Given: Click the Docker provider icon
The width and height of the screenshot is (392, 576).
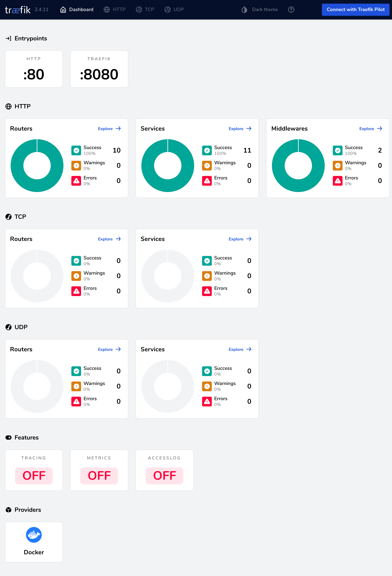Looking at the screenshot, I should [34, 535].
